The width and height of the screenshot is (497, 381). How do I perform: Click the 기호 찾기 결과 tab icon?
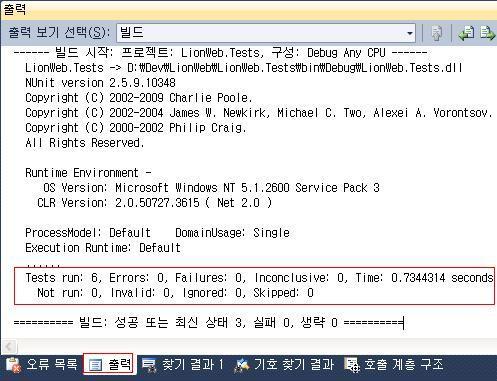242,365
